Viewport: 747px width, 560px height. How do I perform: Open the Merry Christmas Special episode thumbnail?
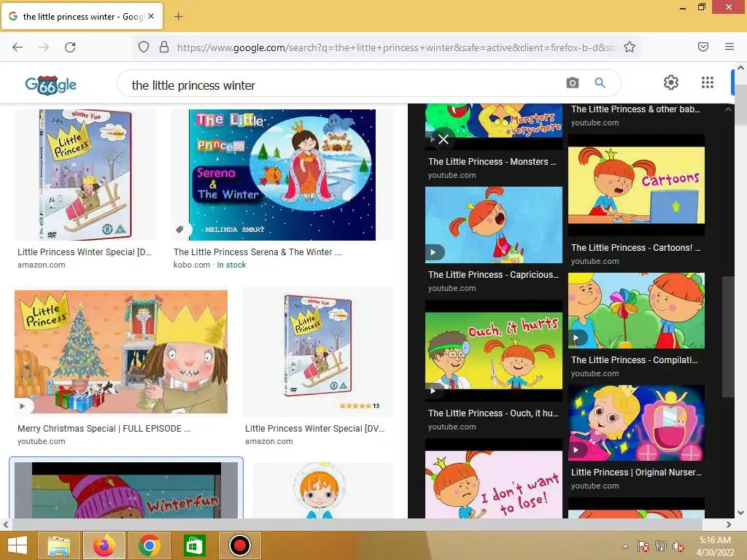pos(121,351)
